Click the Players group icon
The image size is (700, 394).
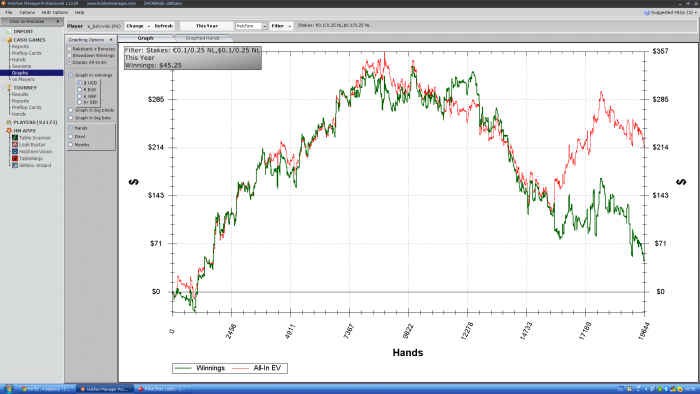(9, 122)
